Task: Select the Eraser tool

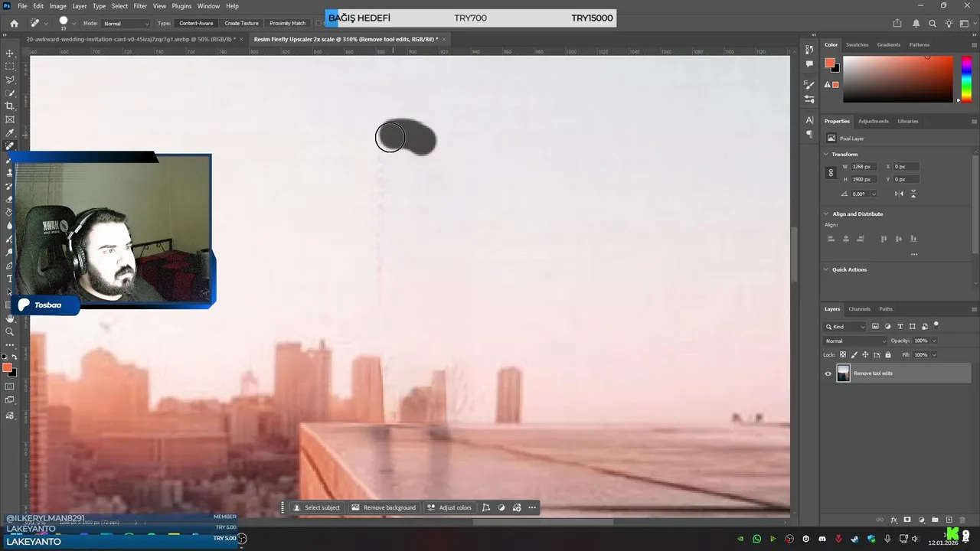Action: point(10,199)
